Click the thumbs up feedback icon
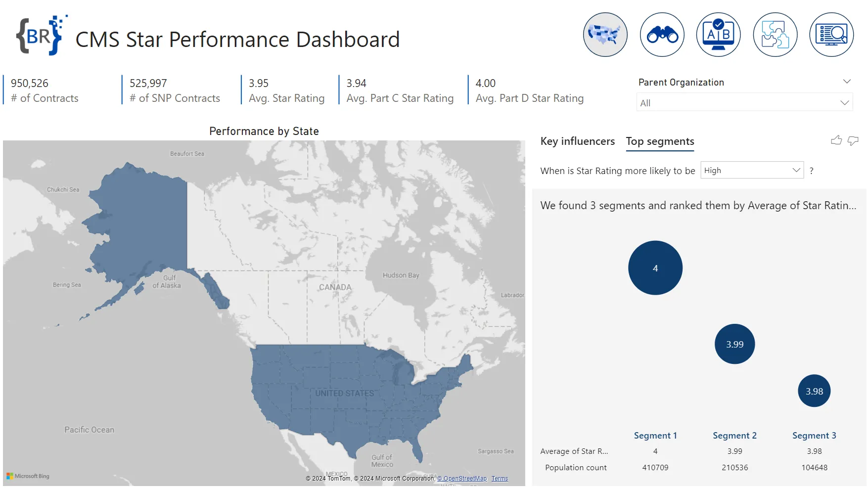 tap(836, 141)
